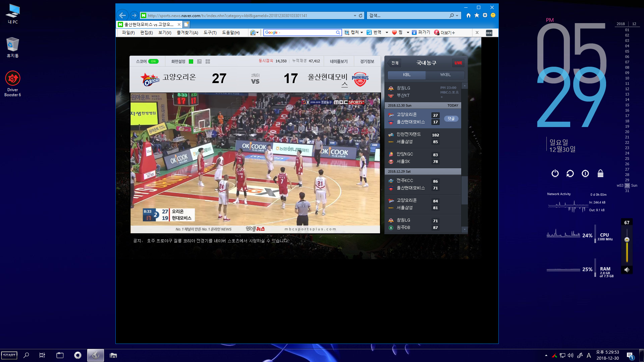The width and height of the screenshot is (644, 362).
Task: Click the restart icon on desktop widget
Action: click(570, 173)
